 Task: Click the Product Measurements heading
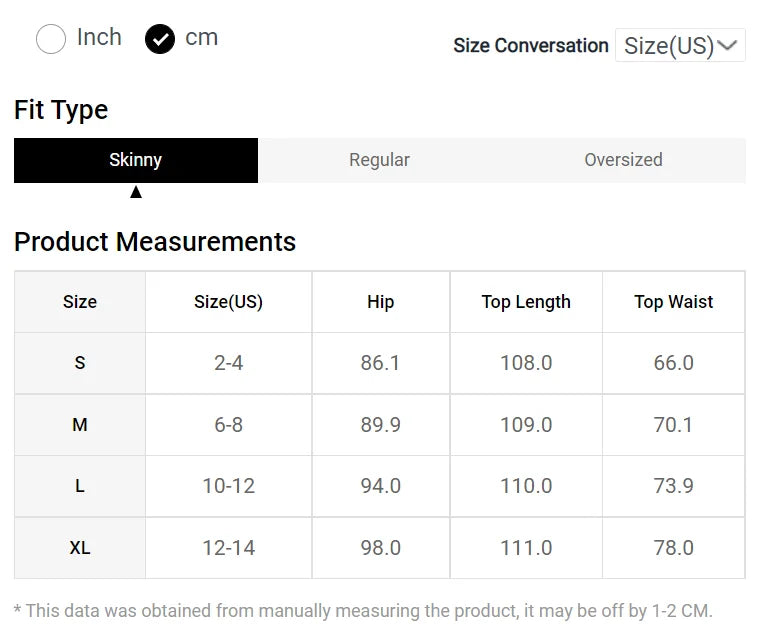click(x=155, y=242)
